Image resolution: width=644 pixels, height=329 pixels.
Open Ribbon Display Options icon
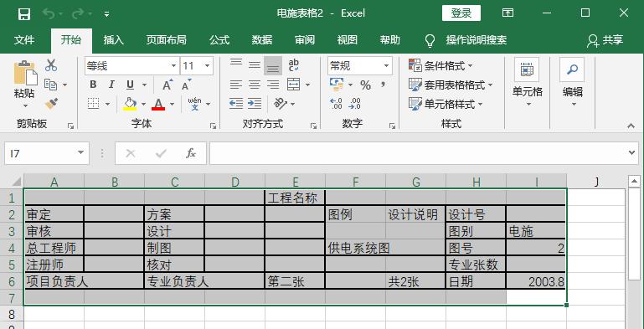[507, 13]
